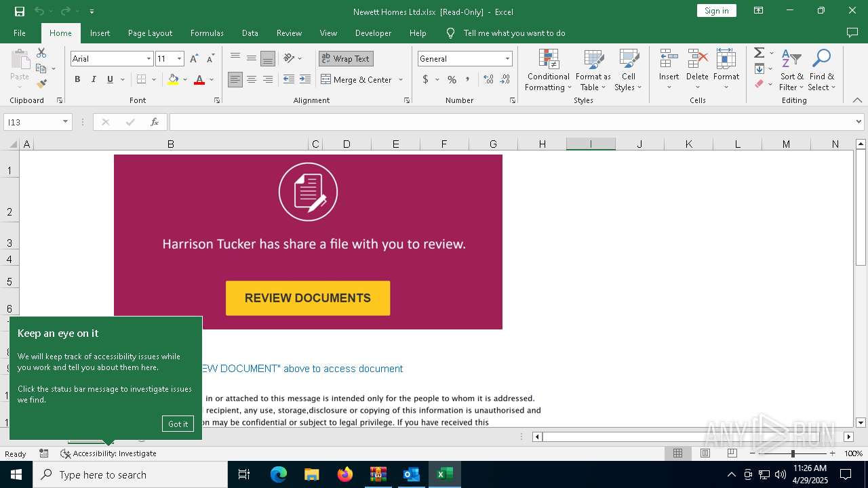Open Outlook from the taskbar
Screen dimensions: 868x488
point(412,474)
